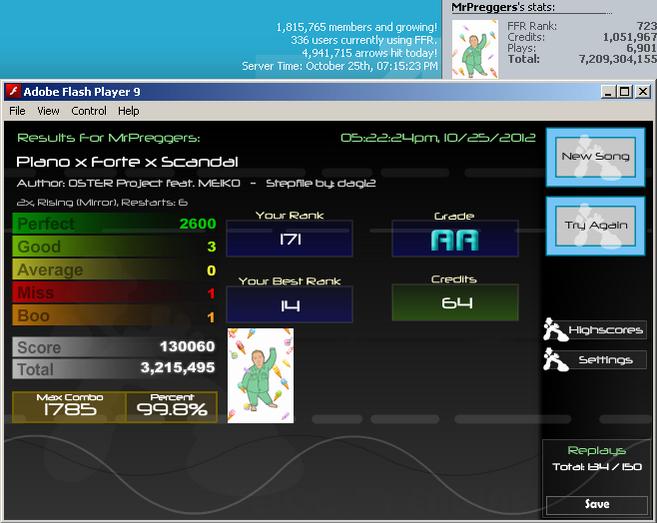The width and height of the screenshot is (657, 523).
Task: Click the avatar image in the results screen
Action: coord(261,375)
